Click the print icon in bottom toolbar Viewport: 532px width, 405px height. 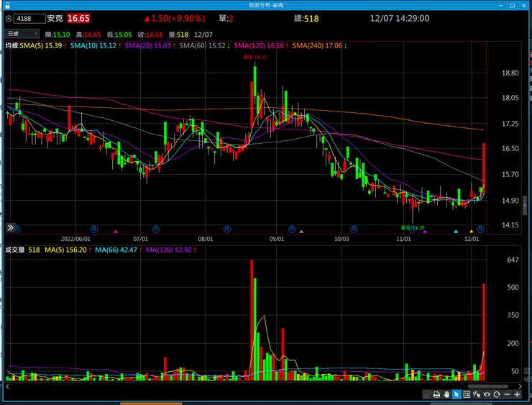point(436,394)
